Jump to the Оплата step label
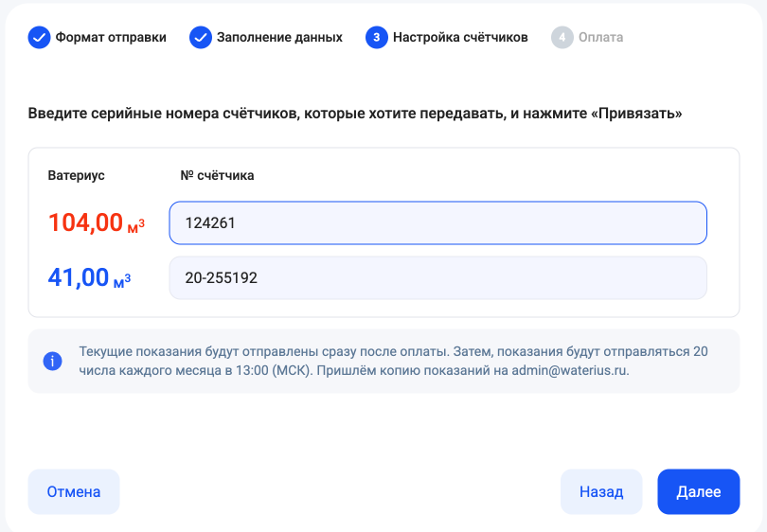The height and width of the screenshot is (532, 767). 601,38
